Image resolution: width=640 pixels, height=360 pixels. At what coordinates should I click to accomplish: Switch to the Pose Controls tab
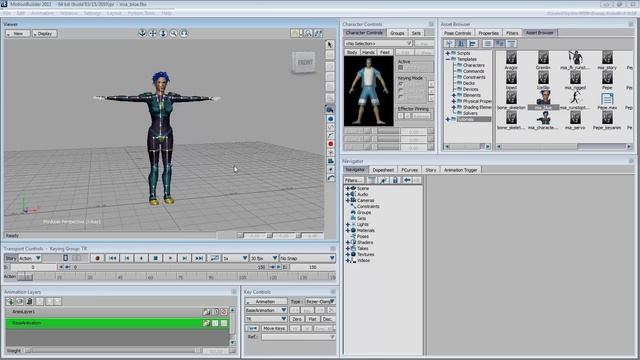pos(457,33)
